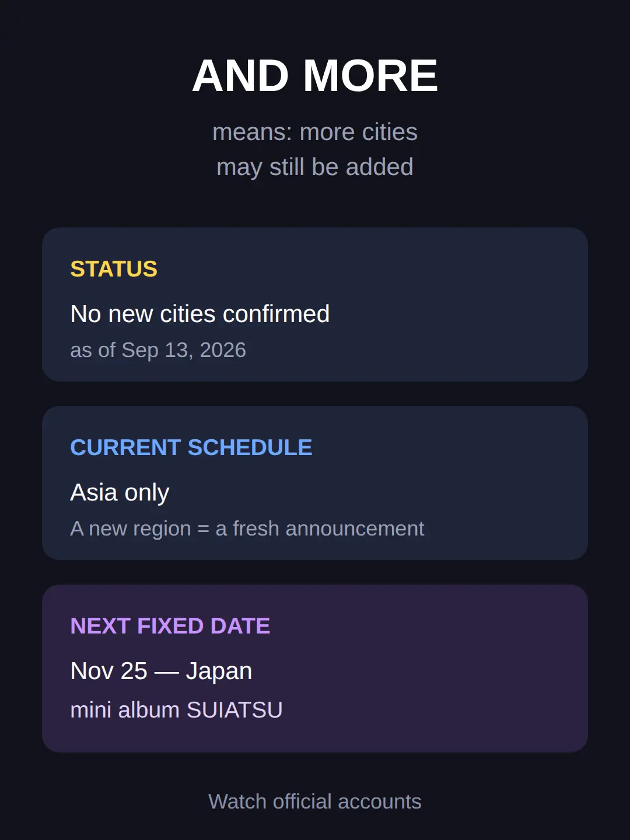Select 'Nov 25 — Japan' date text
This screenshot has width=630, height=840.
161,671
